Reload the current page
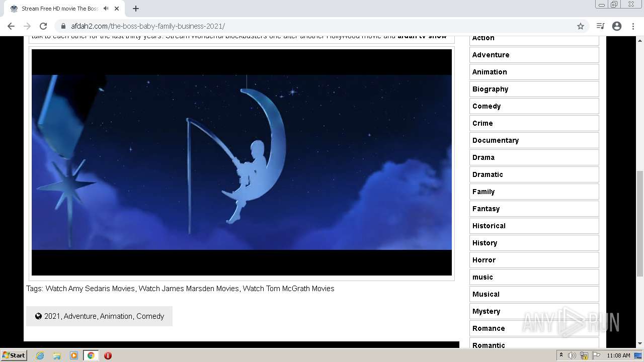Viewport: 644px width, 362px height. (43, 26)
